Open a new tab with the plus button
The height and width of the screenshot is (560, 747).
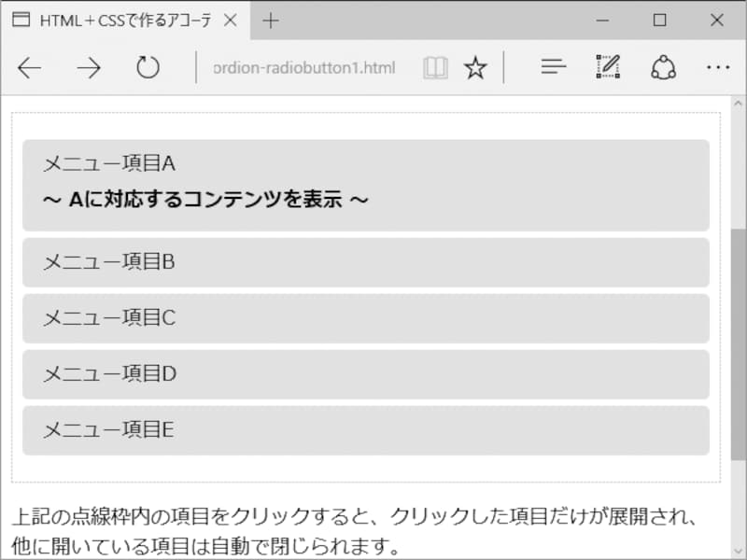coord(269,18)
